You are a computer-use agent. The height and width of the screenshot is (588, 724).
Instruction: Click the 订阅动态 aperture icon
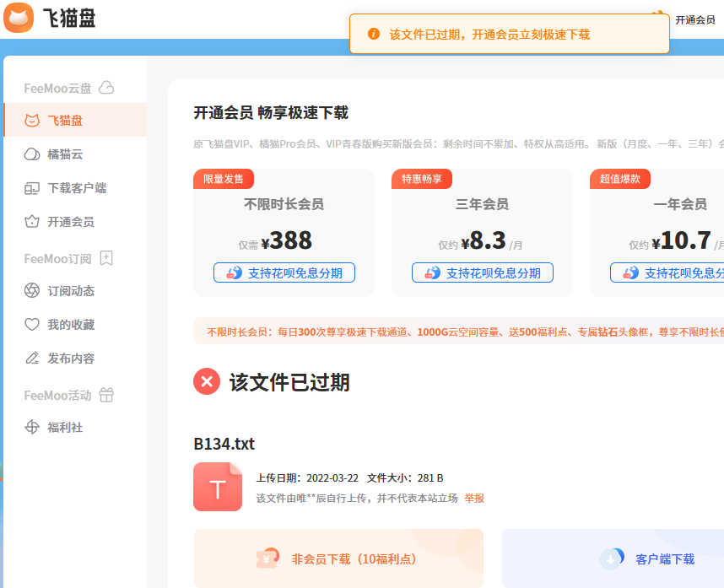pyautogui.click(x=32, y=291)
